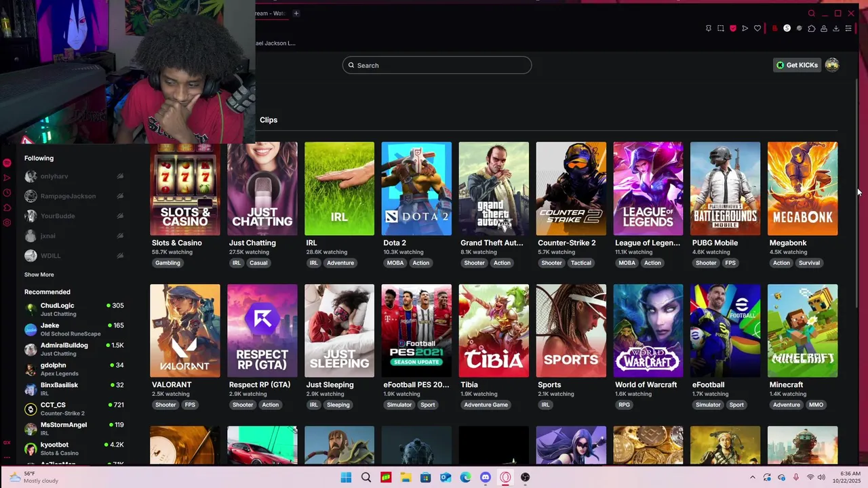Open eFootball PES 2021 category

(416, 331)
